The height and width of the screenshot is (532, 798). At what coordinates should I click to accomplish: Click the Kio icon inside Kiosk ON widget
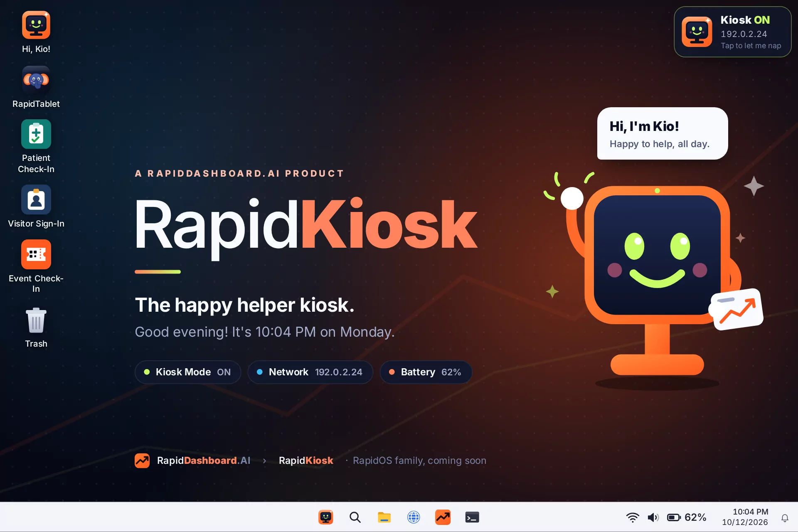point(697,32)
